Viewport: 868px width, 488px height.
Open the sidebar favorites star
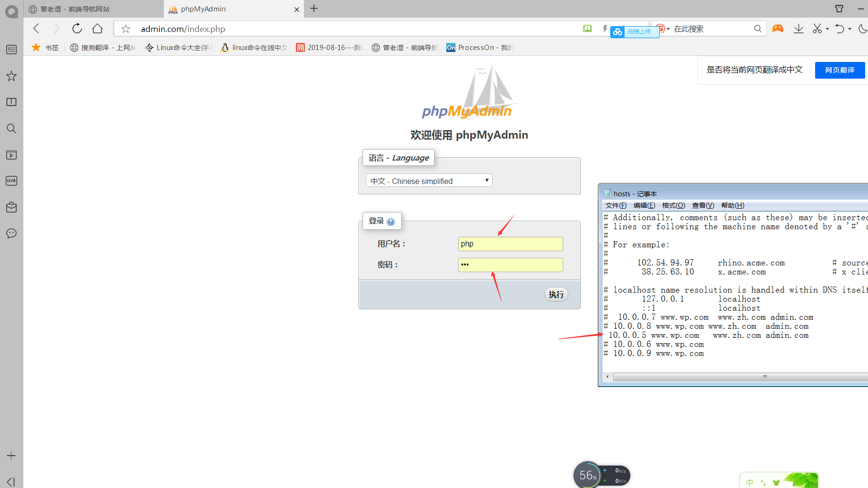tap(11, 76)
